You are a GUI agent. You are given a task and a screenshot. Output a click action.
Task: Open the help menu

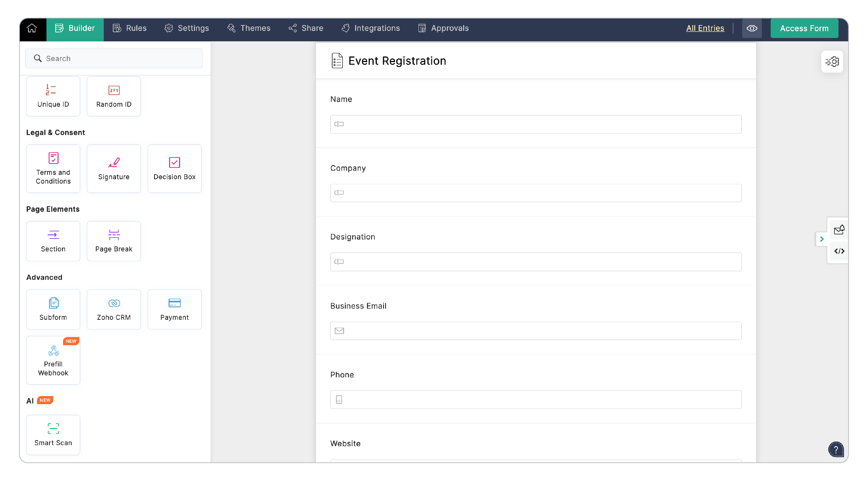tap(835, 449)
